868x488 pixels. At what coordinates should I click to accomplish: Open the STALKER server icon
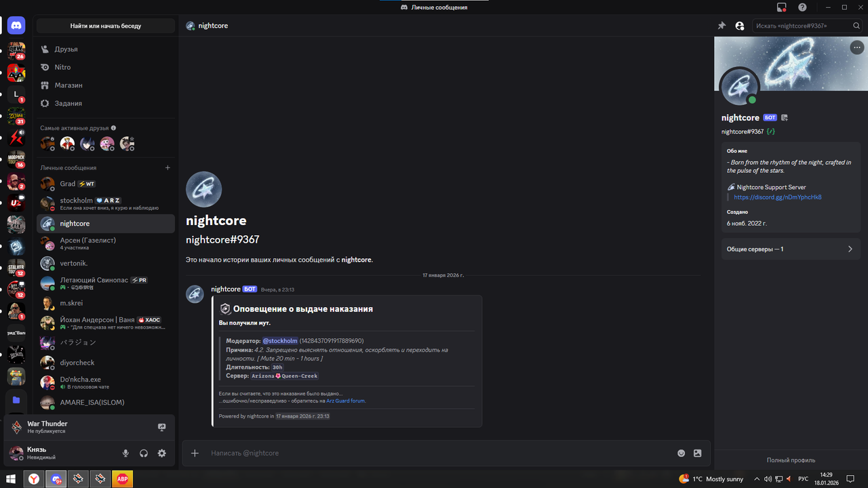tap(16, 268)
